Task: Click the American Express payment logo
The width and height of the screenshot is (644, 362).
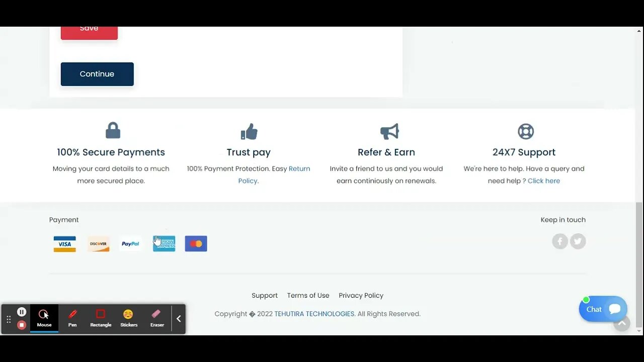Action: point(164,244)
